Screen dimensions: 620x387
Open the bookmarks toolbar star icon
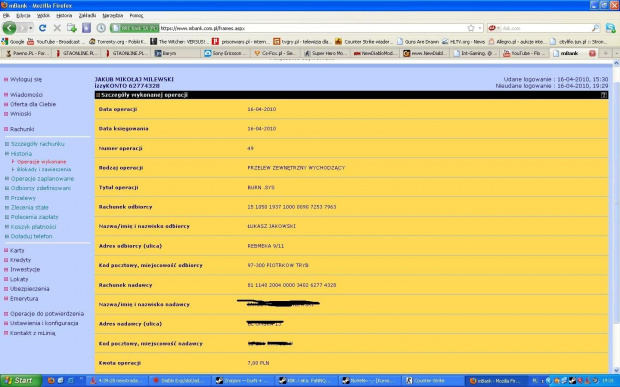(86, 28)
